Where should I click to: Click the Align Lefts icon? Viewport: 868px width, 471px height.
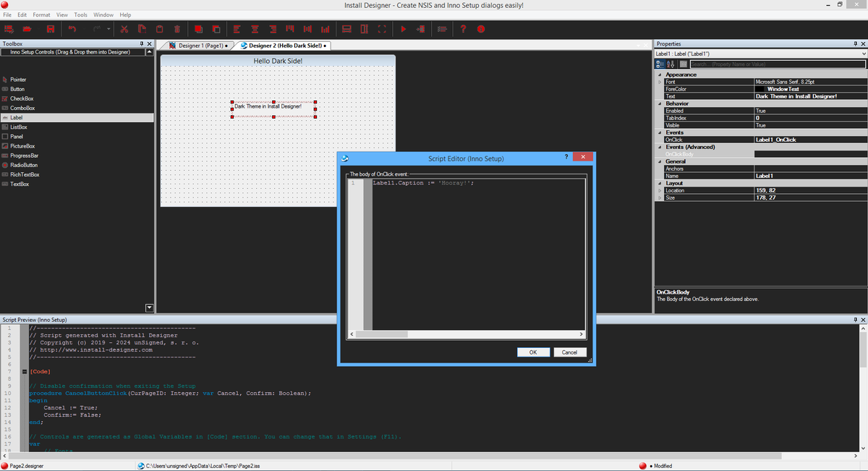click(237, 29)
